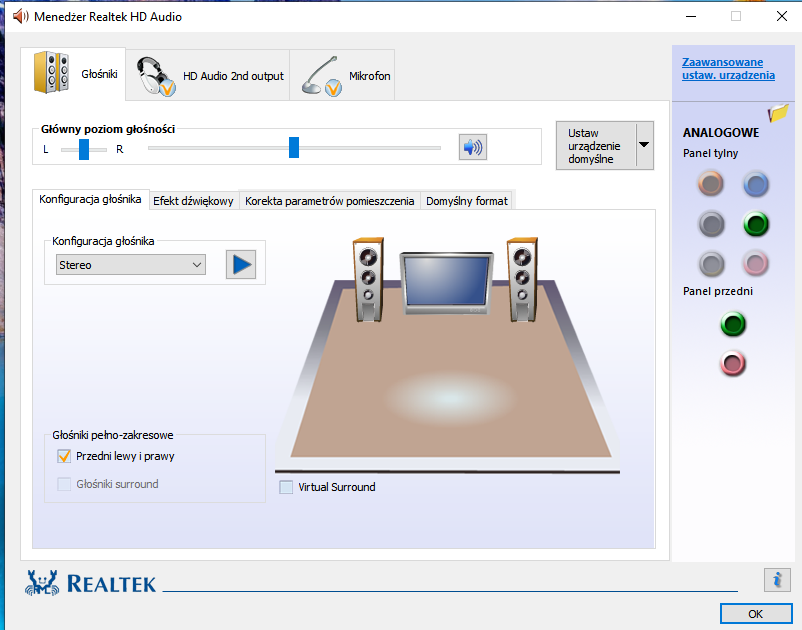Viewport: 802px width, 630px height.
Task: Mute the main volume speaker icon
Action: pos(473,148)
